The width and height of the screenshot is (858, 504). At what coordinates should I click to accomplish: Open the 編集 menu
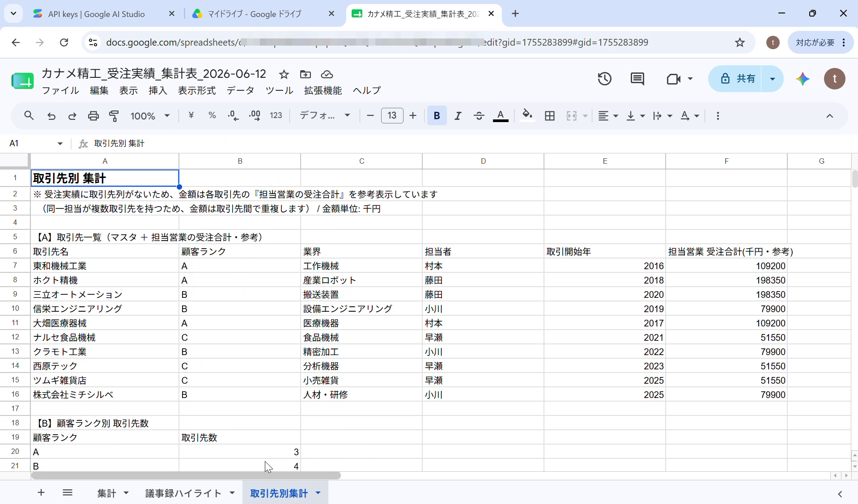point(99,90)
